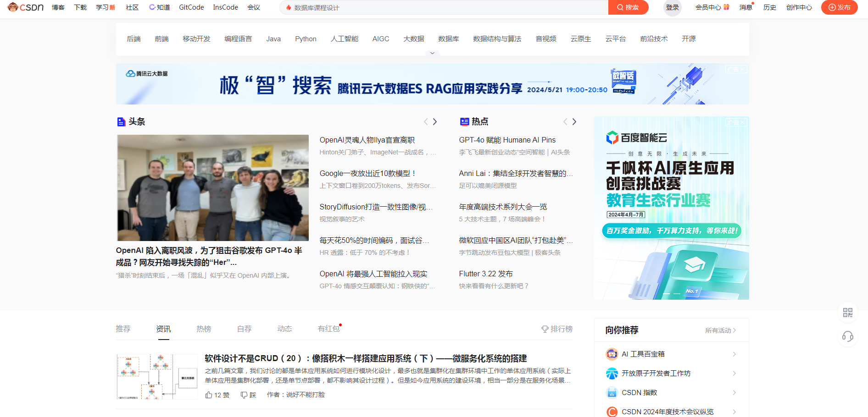Click the 头条 section icon
Image resolution: width=868 pixels, height=417 pixels.
coord(121,121)
